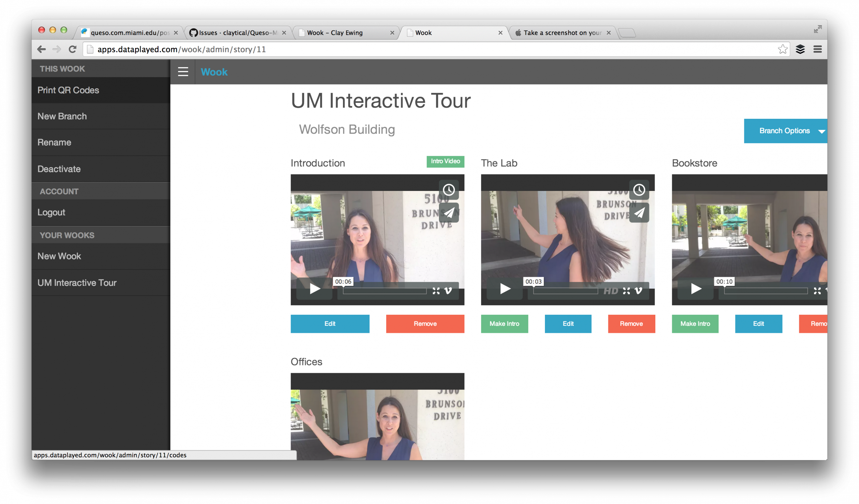Bookmark this page with the star icon
The image size is (859, 504).
pos(782,49)
